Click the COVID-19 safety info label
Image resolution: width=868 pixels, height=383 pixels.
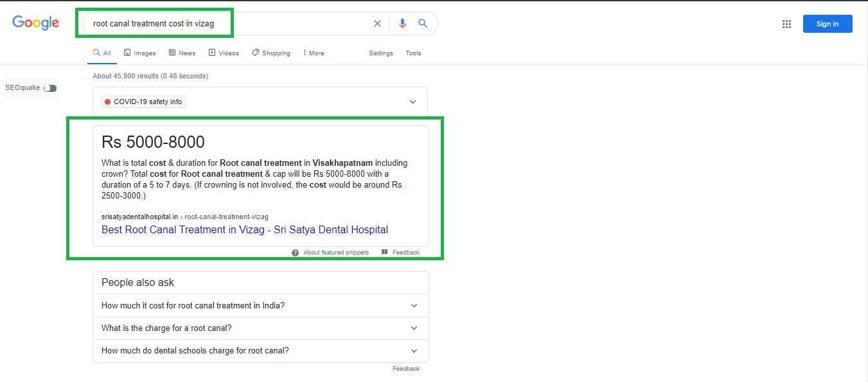tap(148, 102)
